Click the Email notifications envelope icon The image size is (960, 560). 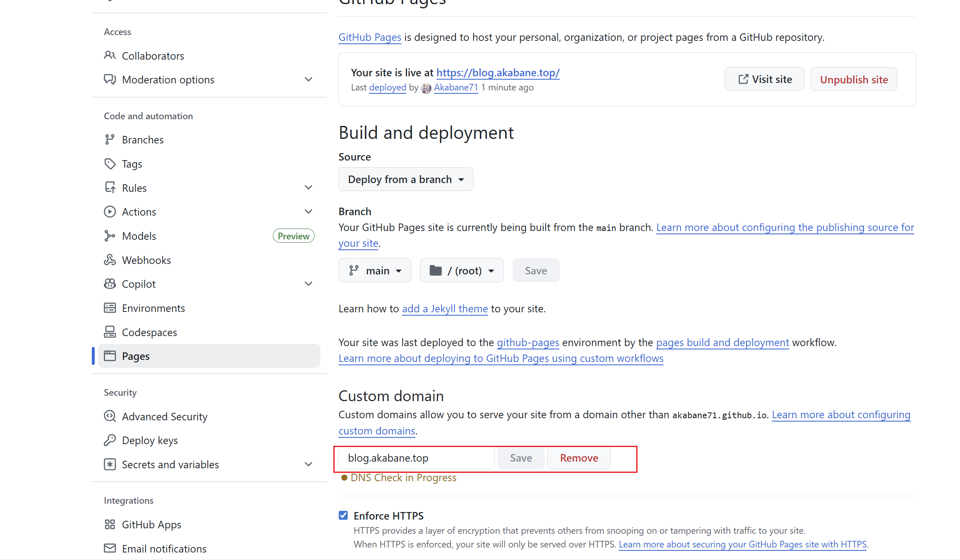[x=110, y=548]
